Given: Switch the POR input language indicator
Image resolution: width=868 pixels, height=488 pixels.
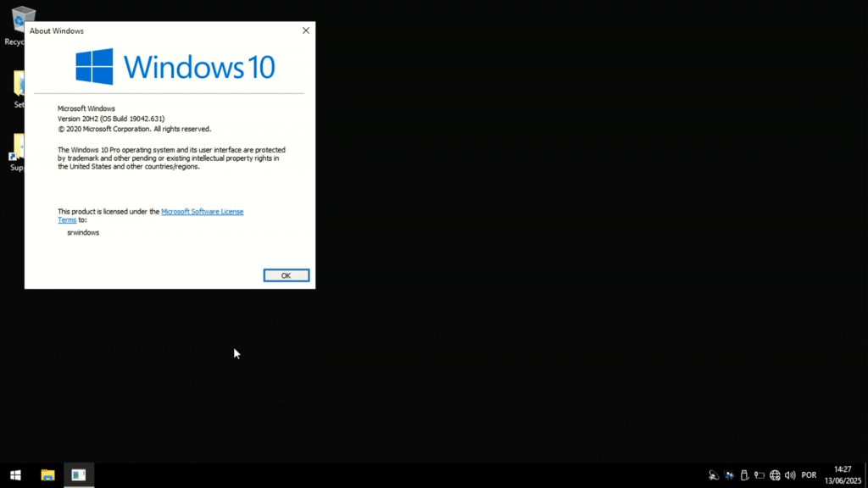Looking at the screenshot, I should tap(809, 475).
